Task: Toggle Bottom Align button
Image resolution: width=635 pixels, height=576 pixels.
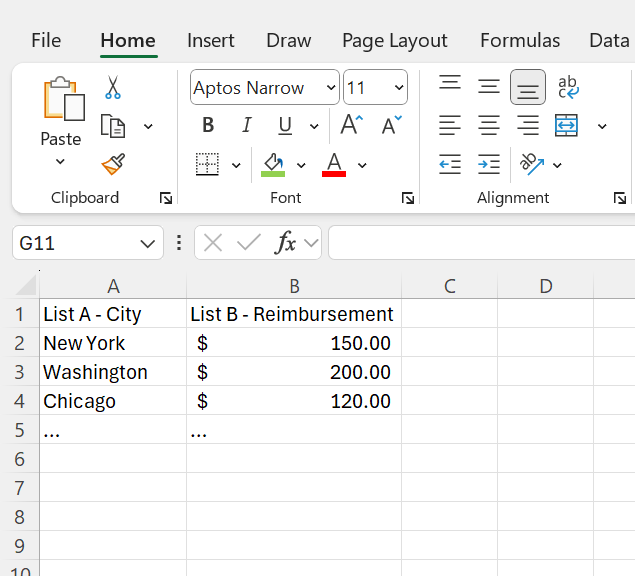Action: (528, 87)
